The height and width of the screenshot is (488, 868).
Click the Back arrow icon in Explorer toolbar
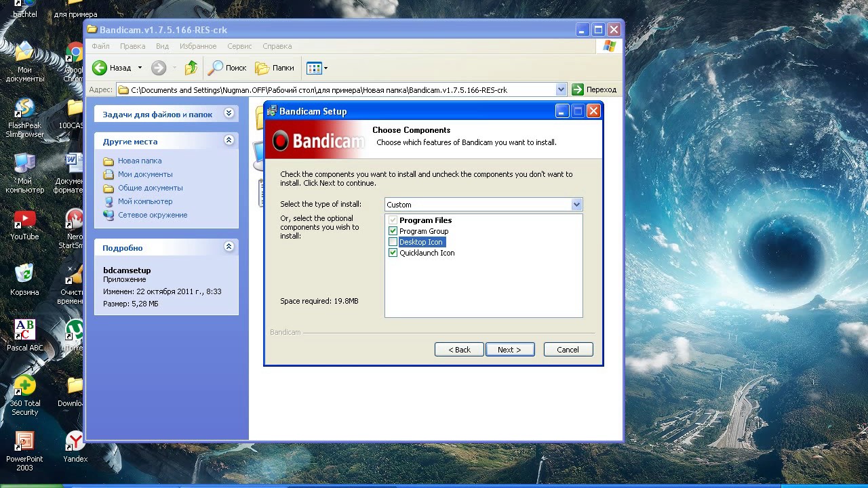(x=100, y=68)
